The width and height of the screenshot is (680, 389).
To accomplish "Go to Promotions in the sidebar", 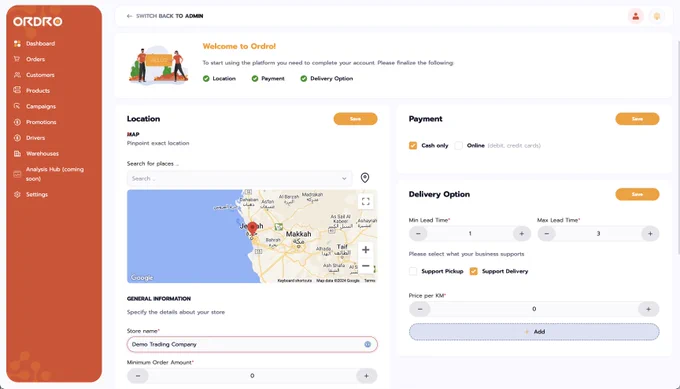I will pos(41,122).
